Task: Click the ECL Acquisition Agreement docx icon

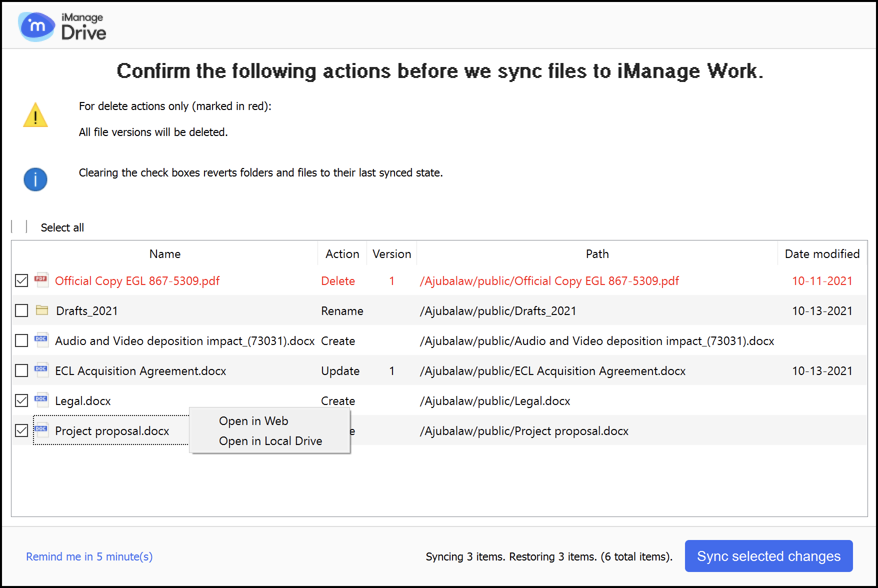Action: pyautogui.click(x=41, y=370)
